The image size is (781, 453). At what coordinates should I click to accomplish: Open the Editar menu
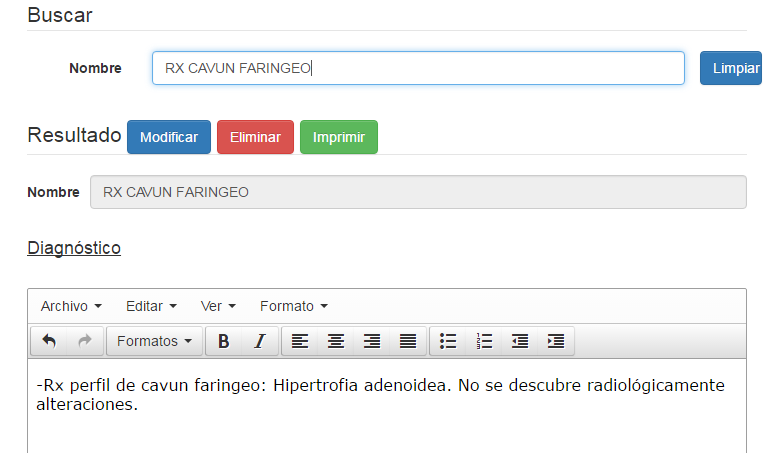click(151, 306)
